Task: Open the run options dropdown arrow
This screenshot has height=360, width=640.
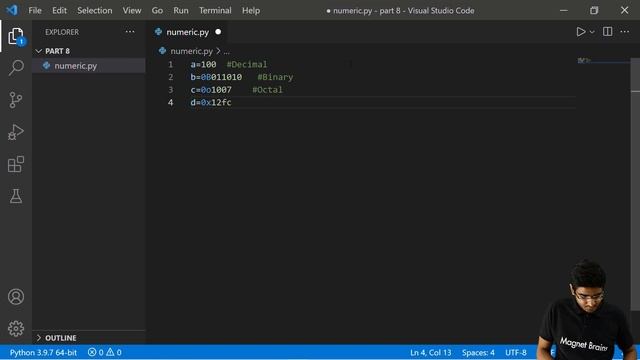Action: [592, 32]
